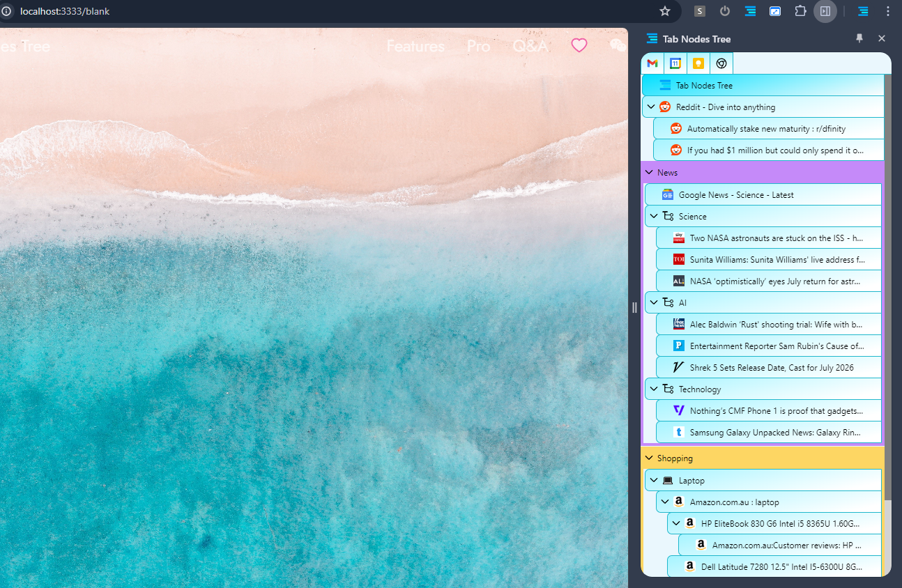This screenshot has height=588, width=902.
Task: Click the power extension icon in toolbar
Action: click(x=725, y=11)
